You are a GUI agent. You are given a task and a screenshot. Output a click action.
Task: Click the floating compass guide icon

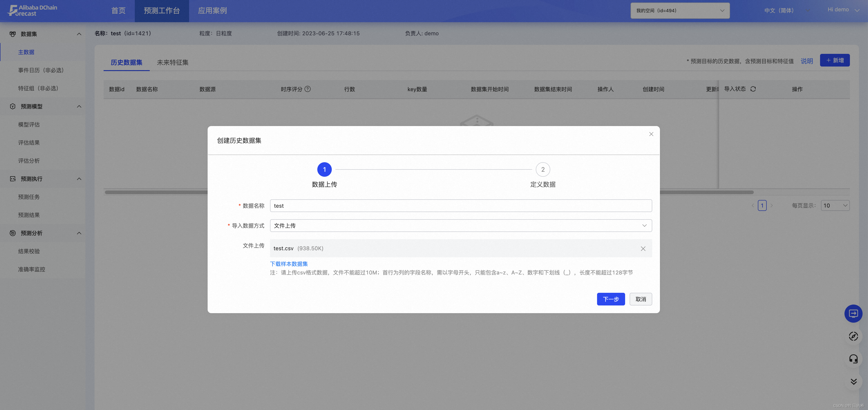tap(853, 336)
